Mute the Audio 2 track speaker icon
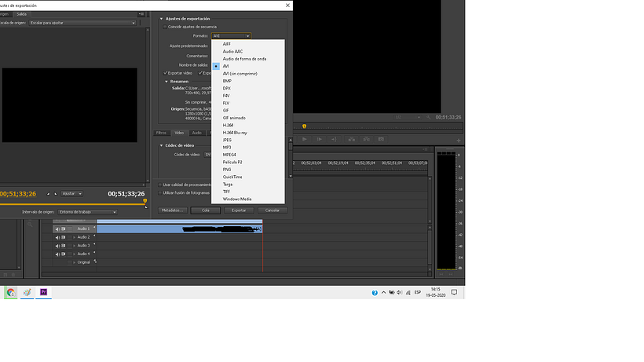This screenshot has width=644, height=362. click(57, 237)
